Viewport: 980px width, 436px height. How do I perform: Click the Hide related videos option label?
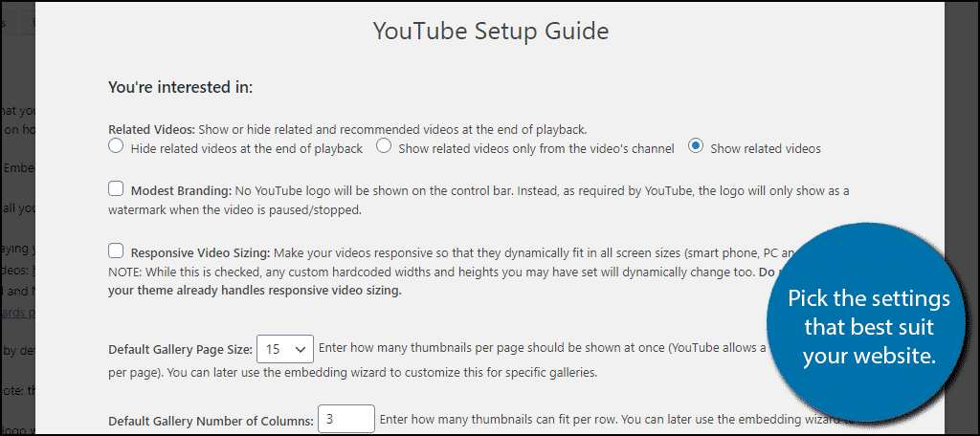(x=247, y=149)
